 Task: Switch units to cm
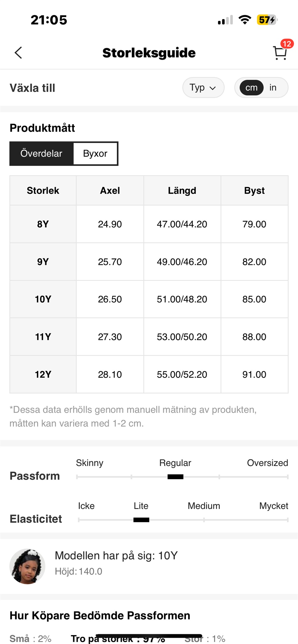tap(251, 87)
